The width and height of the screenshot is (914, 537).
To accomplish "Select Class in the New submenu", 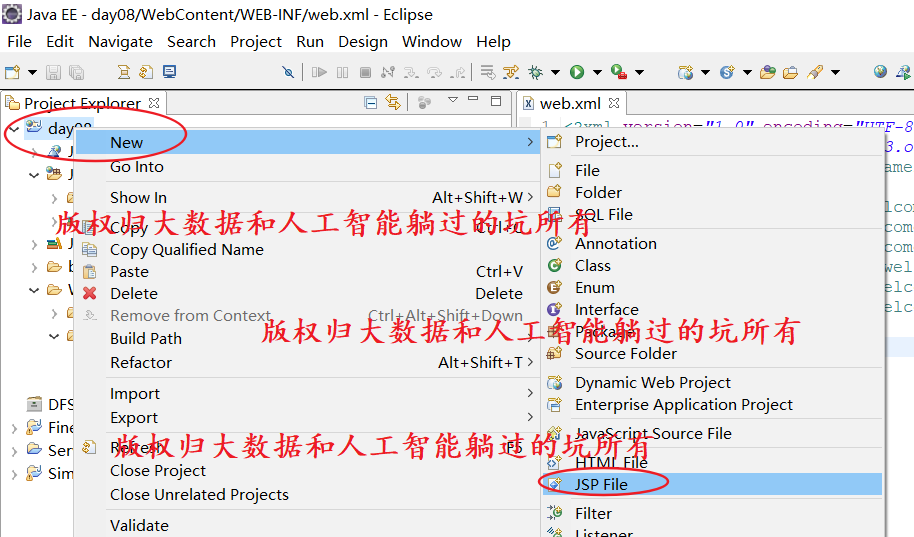I will pos(712,266).
